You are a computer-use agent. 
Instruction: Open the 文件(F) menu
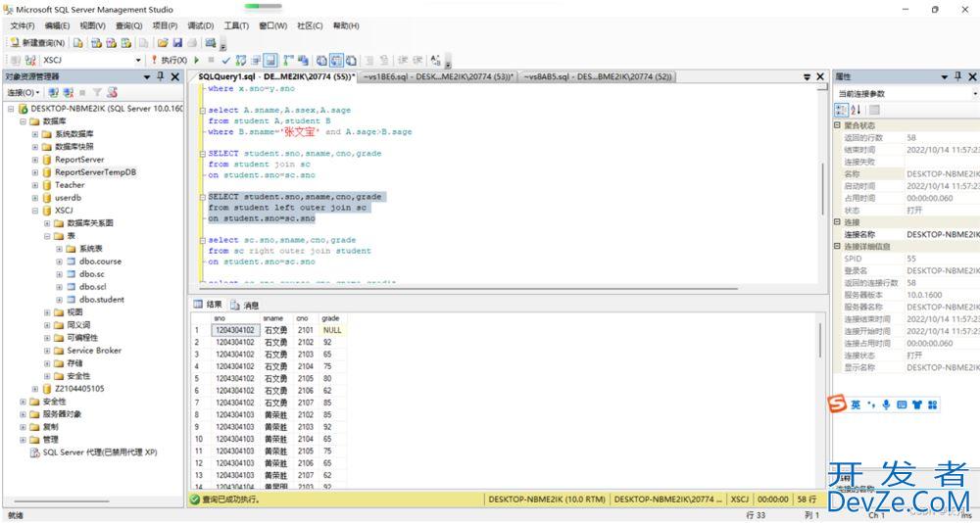[x=23, y=25]
